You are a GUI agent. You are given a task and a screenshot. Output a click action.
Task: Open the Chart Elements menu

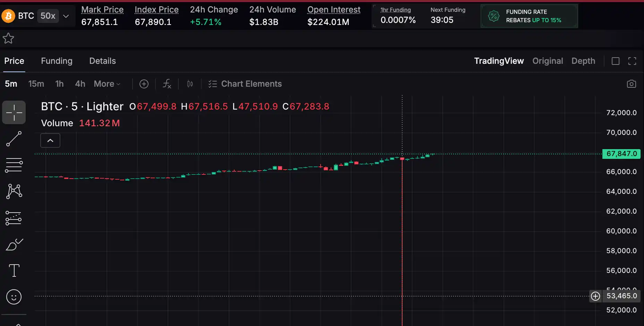pos(245,84)
